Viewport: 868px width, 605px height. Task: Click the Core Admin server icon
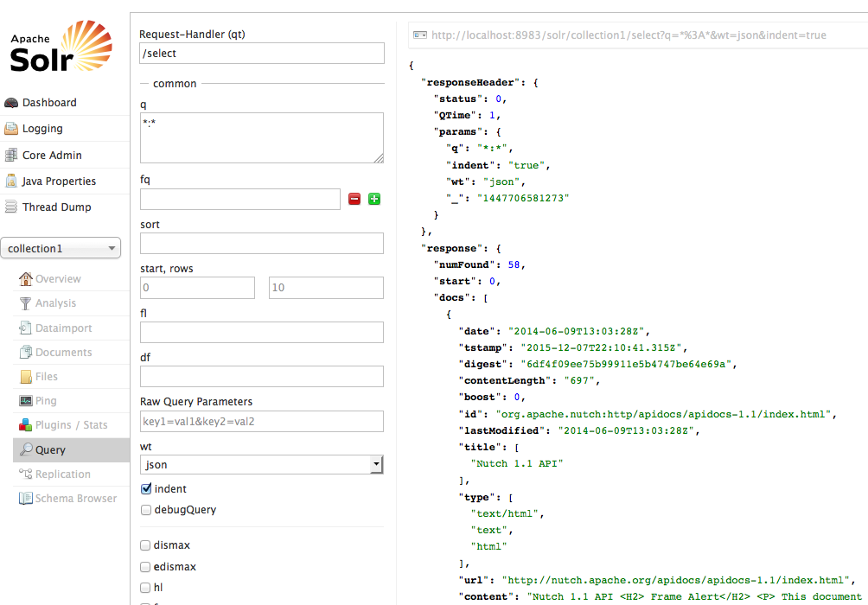tap(11, 155)
